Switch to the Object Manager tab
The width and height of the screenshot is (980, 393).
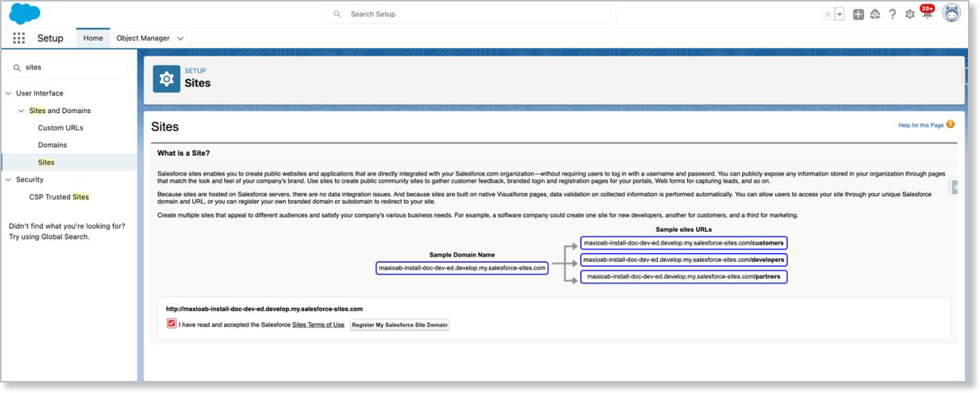click(143, 38)
